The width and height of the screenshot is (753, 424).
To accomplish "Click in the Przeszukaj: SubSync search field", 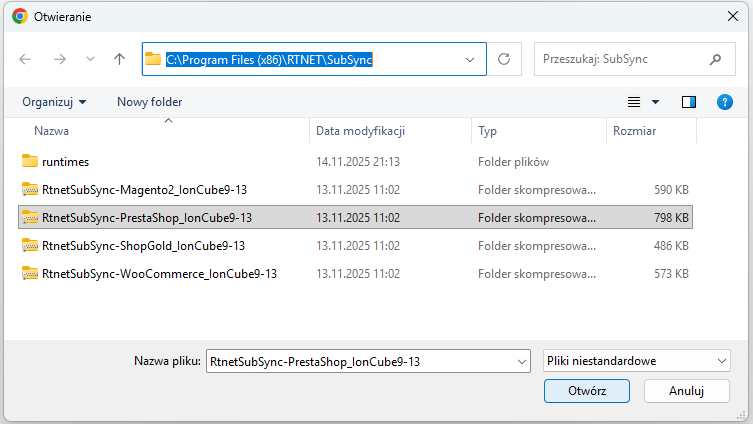I will coord(620,59).
